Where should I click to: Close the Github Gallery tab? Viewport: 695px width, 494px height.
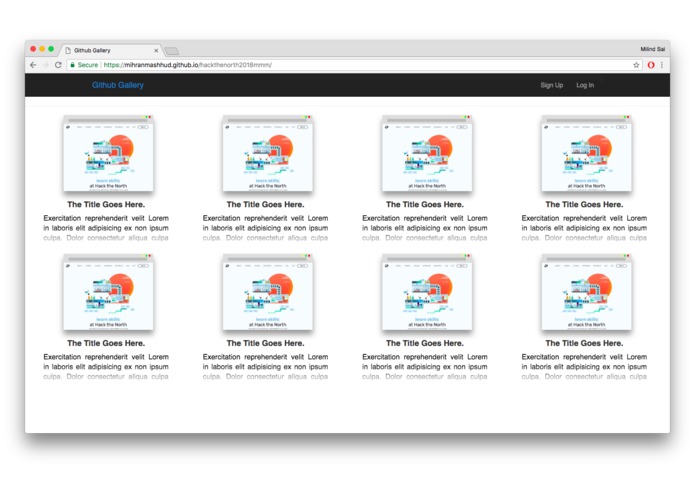coord(156,51)
